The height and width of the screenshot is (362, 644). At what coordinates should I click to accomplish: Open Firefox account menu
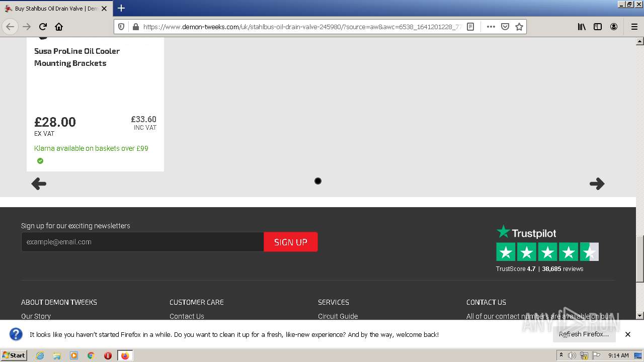click(x=614, y=27)
